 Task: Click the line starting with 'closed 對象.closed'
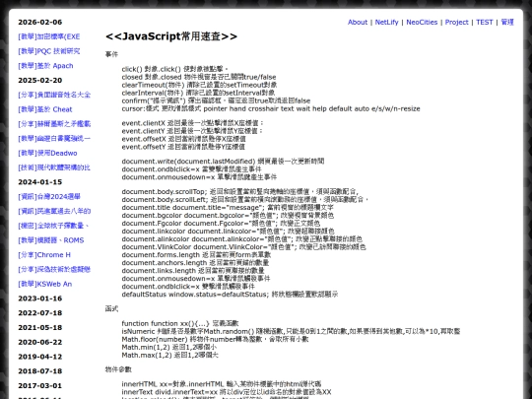click(199, 77)
